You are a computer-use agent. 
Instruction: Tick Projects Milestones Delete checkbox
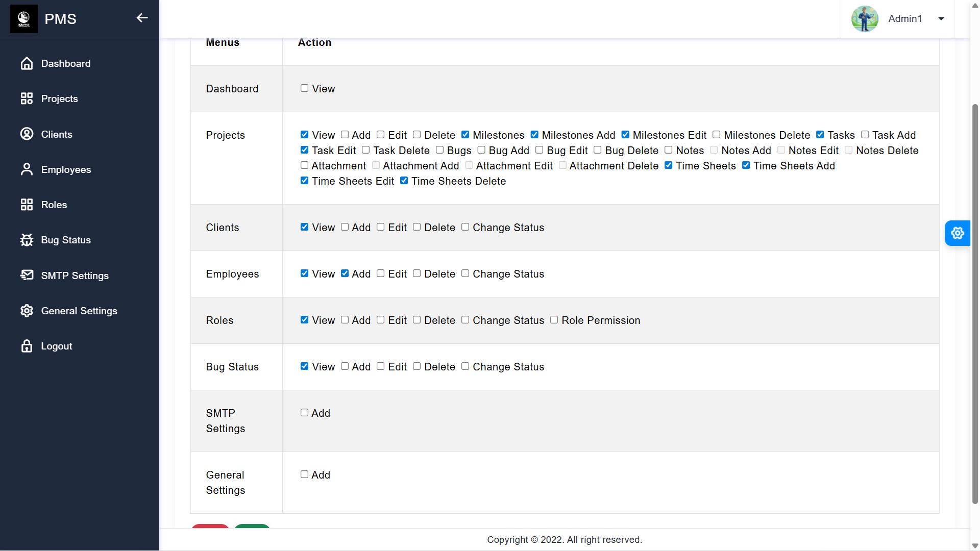tap(717, 135)
